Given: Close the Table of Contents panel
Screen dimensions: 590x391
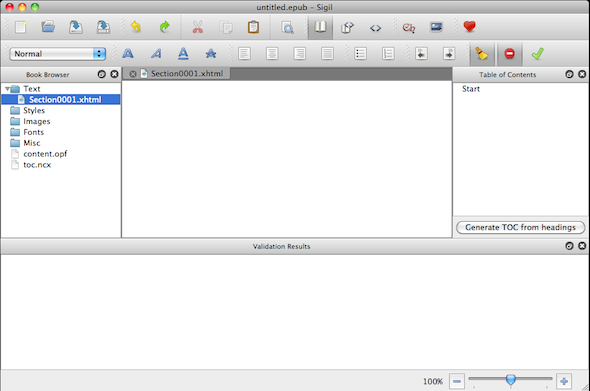Looking at the screenshot, I should (x=582, y=74).
